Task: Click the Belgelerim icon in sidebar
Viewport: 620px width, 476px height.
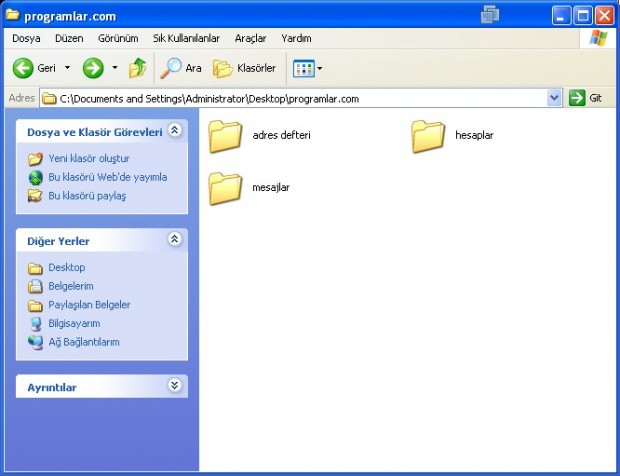Action: (35, 286)
